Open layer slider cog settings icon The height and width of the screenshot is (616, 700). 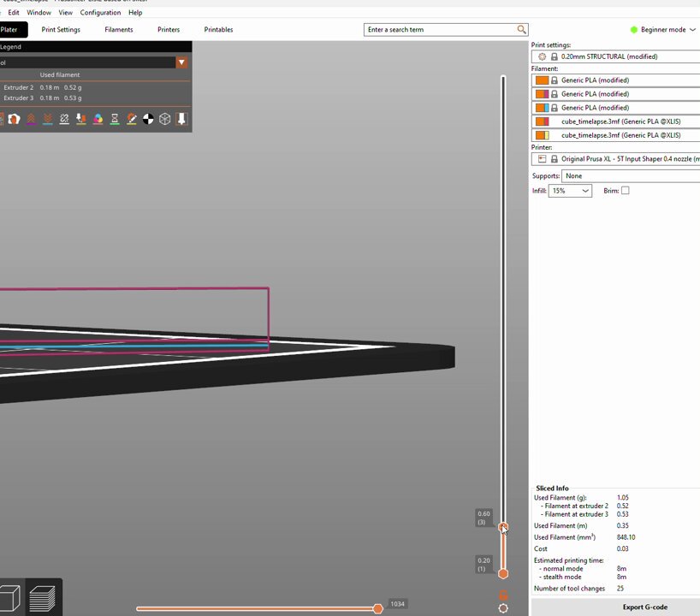pos(503,608)
